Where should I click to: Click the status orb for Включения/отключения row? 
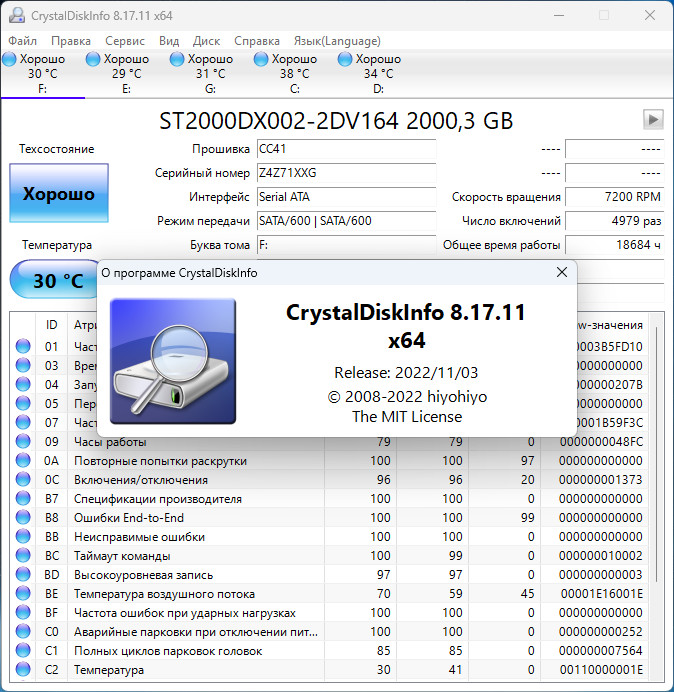(23, 479)
